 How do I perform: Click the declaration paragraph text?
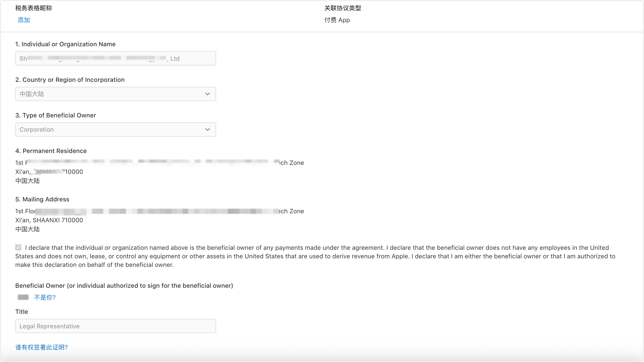tap(315, 256)
